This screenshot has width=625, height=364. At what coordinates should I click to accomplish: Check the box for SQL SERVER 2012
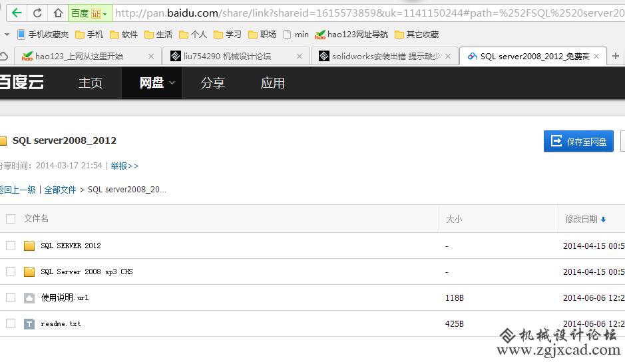pos(11,246)
